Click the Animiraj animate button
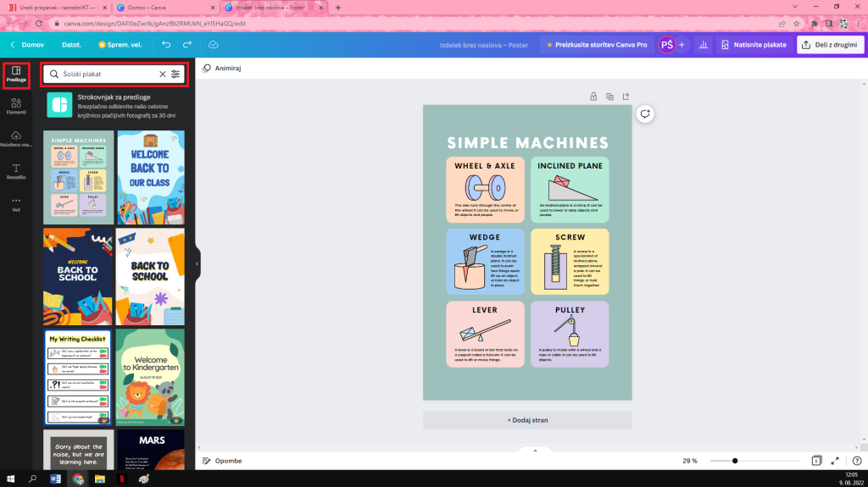868x487 pixels. [221, 68]
